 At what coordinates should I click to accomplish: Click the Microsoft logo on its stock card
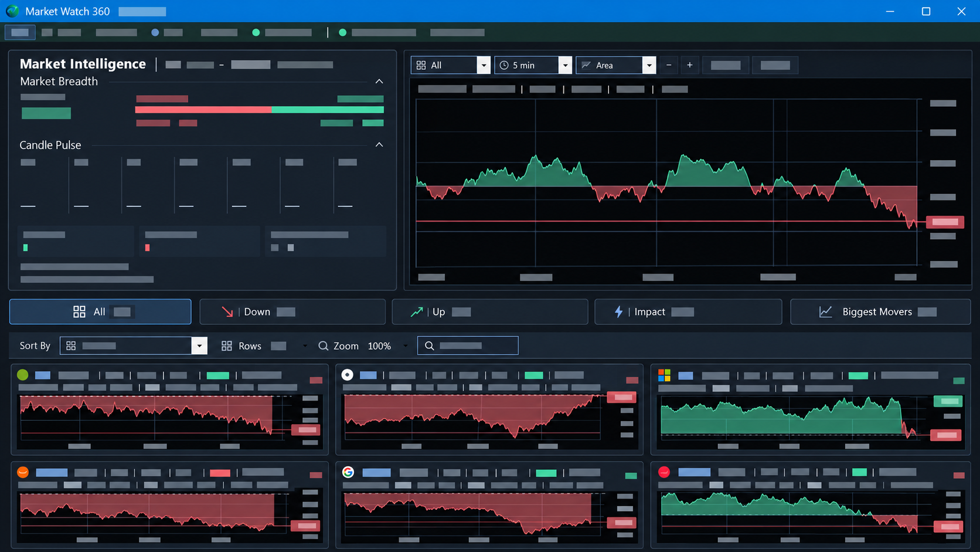tap(664, 375)
